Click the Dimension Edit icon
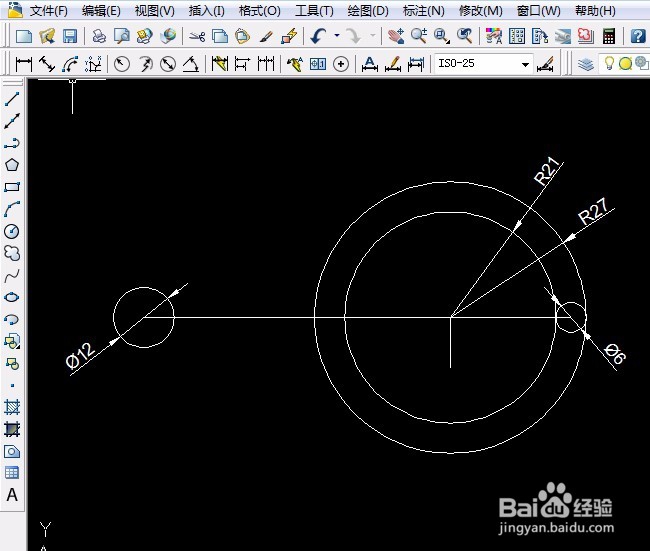Viewport: 650px width, 551px height. pos(369,64)
